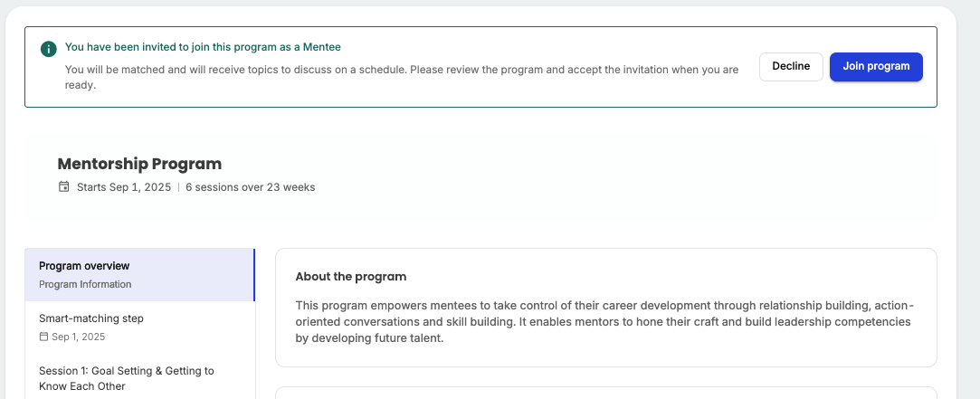
Task: Open Session 1: Goal Setting & Getting to Know Each Other
Action: coord(140,378)
